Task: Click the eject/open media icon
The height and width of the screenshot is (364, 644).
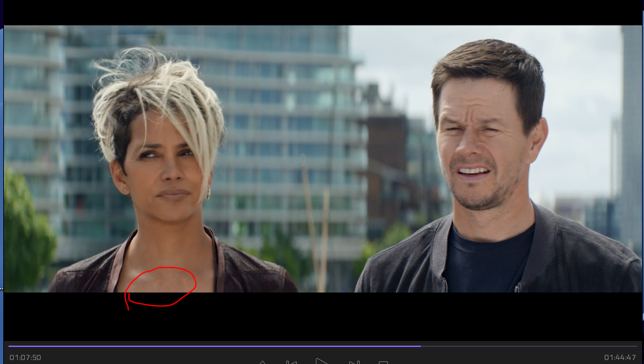Action: [x=262, y=362]
